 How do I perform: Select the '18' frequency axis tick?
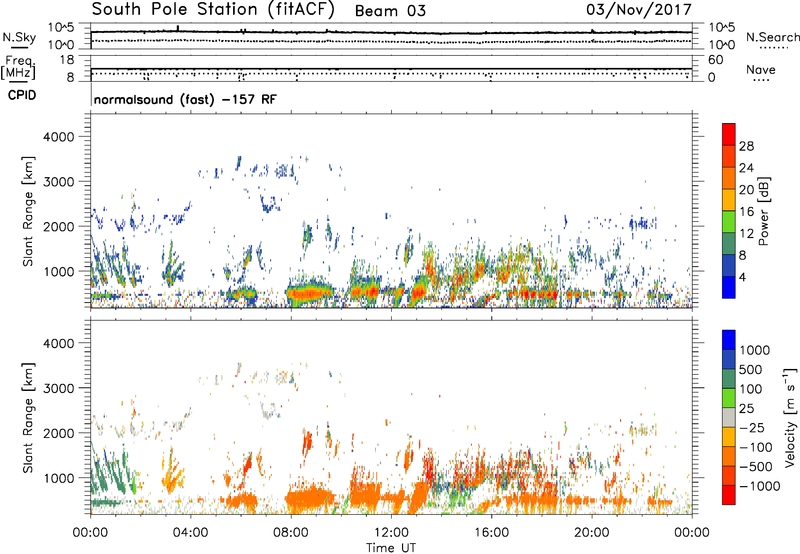66,59
